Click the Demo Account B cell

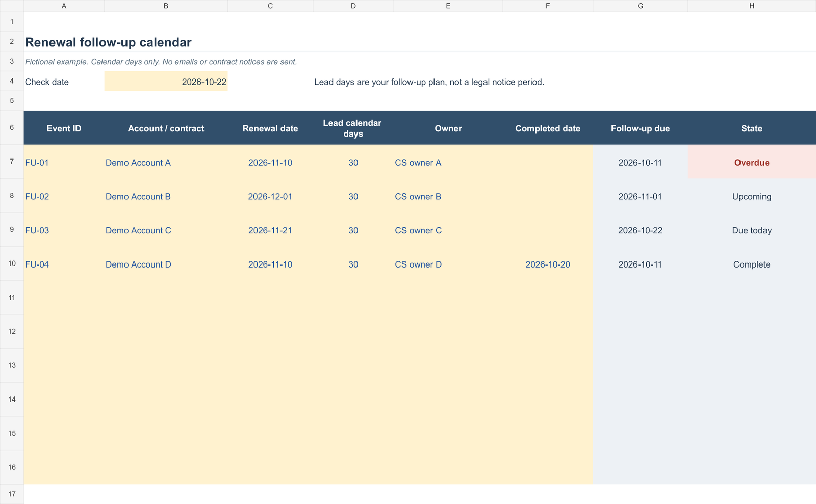(166, 196)
